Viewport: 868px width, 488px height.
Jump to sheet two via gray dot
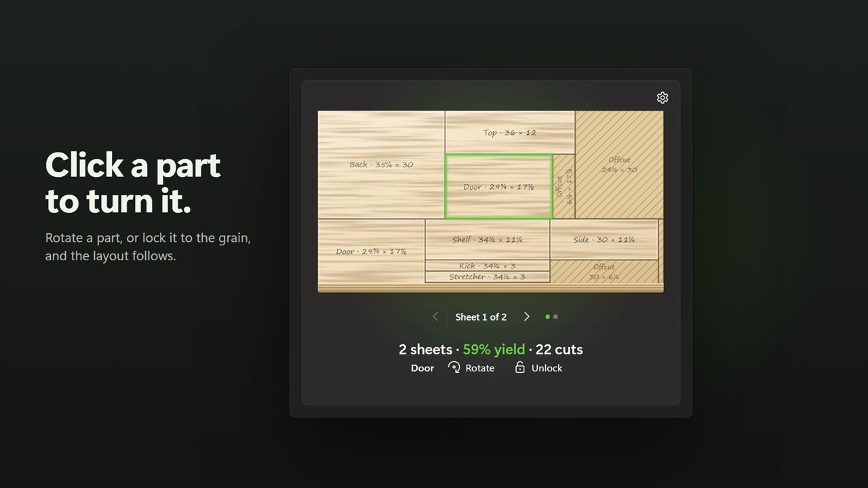click(x=556, y=317)
